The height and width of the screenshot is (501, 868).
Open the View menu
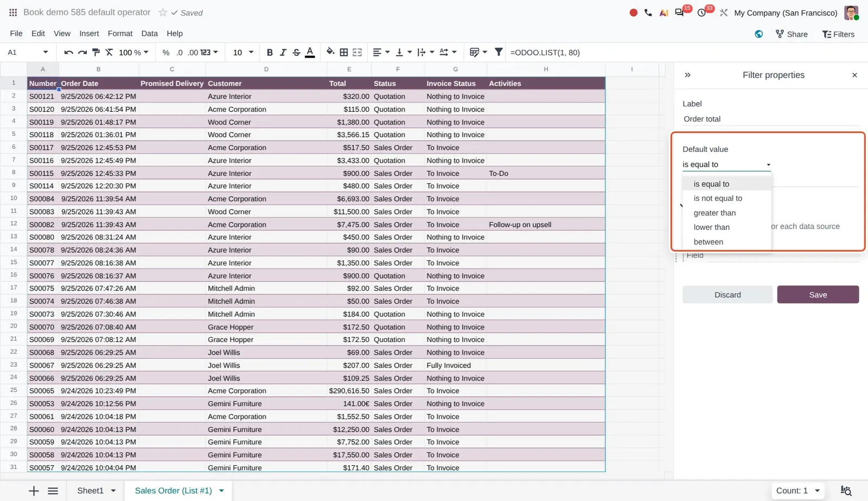coord(62,34)
